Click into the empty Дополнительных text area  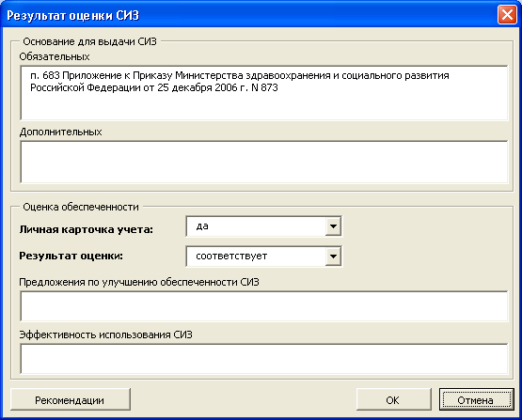click(264, 162)
